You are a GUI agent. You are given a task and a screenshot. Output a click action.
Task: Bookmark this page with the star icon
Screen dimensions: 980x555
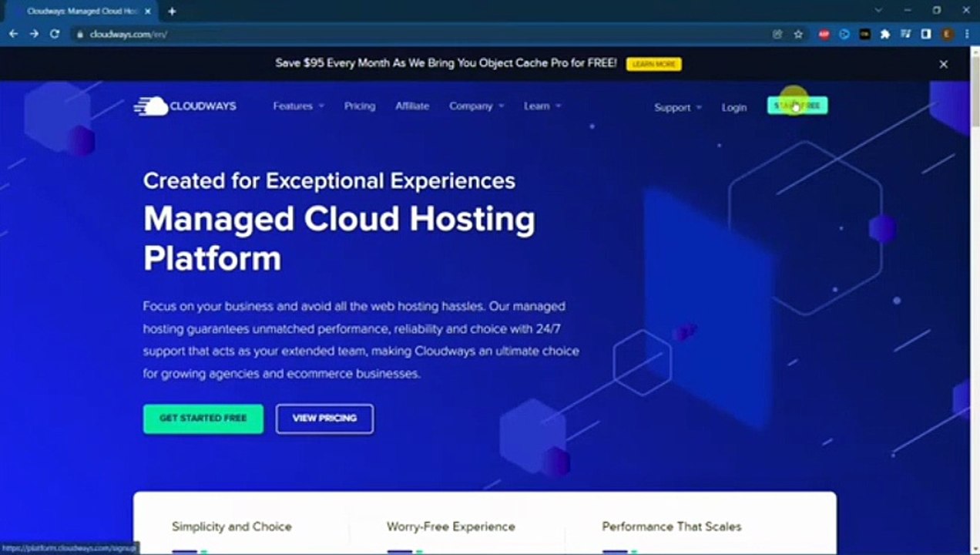tap(798, 34)
